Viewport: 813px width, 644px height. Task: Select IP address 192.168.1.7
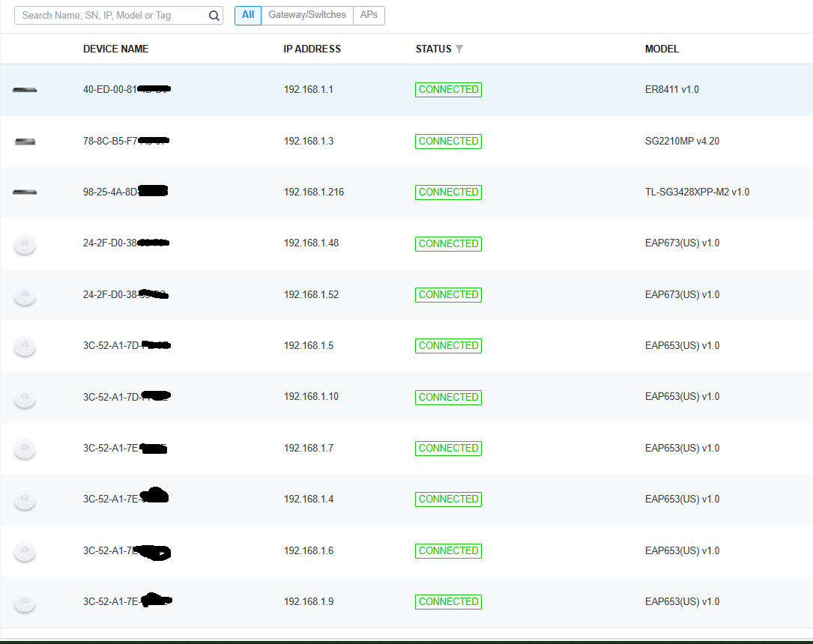(309, 448)
